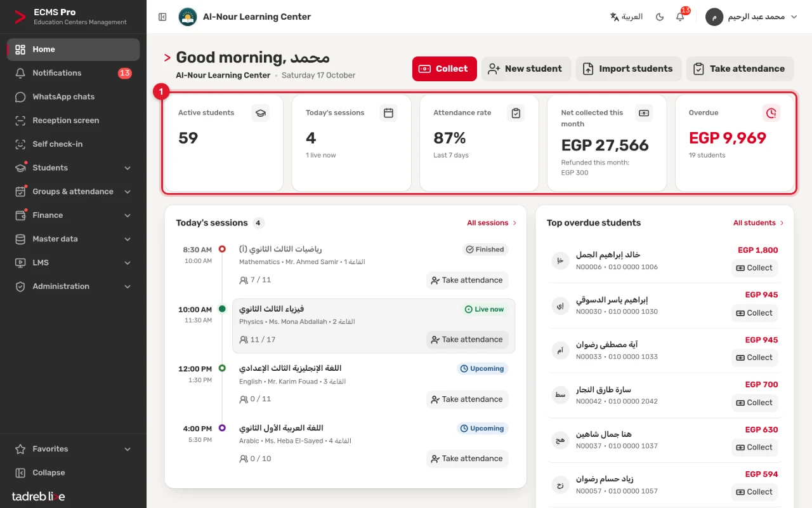
Task: Open the notifications bell in the header
Action: pyautogui.click(x=680, y=17)
